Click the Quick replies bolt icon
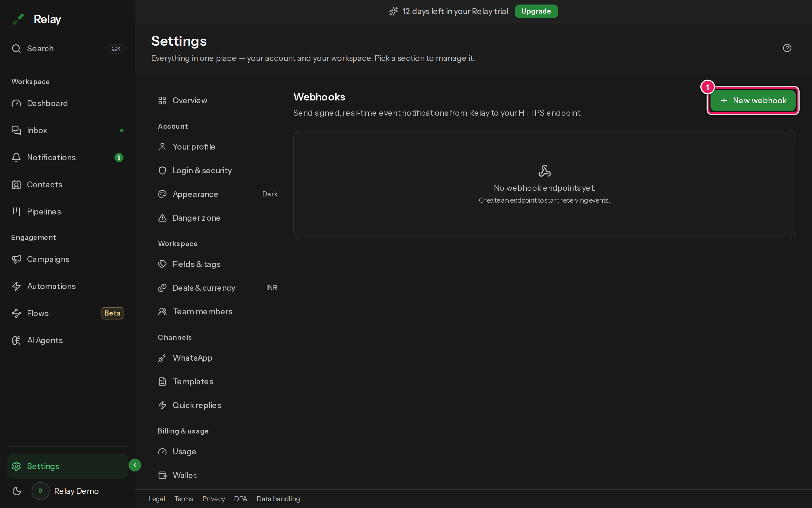 pyautogui.click(x=162, y=406)
